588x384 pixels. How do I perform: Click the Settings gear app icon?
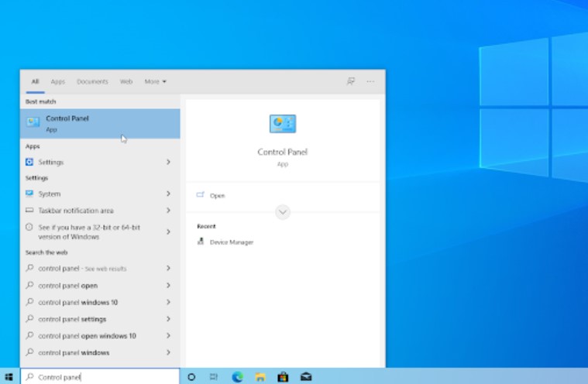29,162
